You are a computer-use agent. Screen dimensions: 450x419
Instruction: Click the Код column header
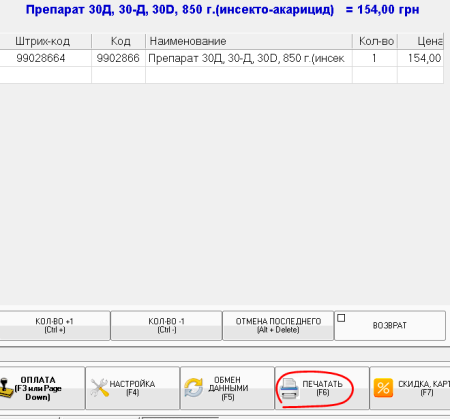[119, 41]
